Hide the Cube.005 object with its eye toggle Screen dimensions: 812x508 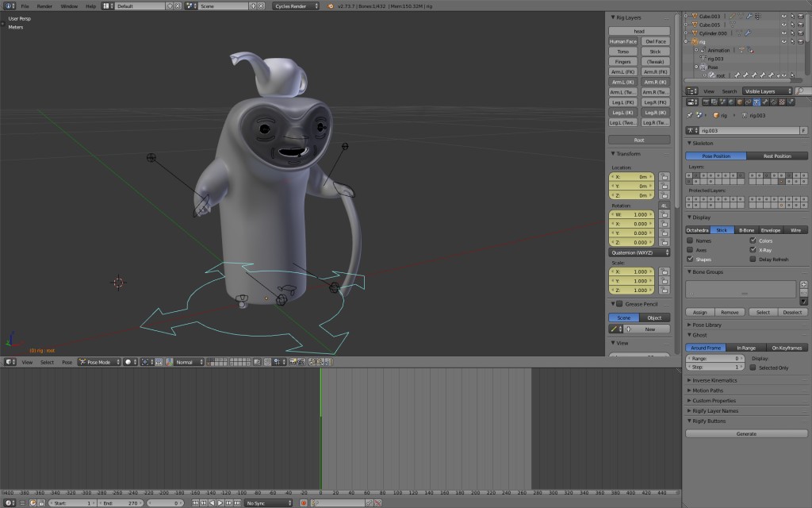[783, 25]
